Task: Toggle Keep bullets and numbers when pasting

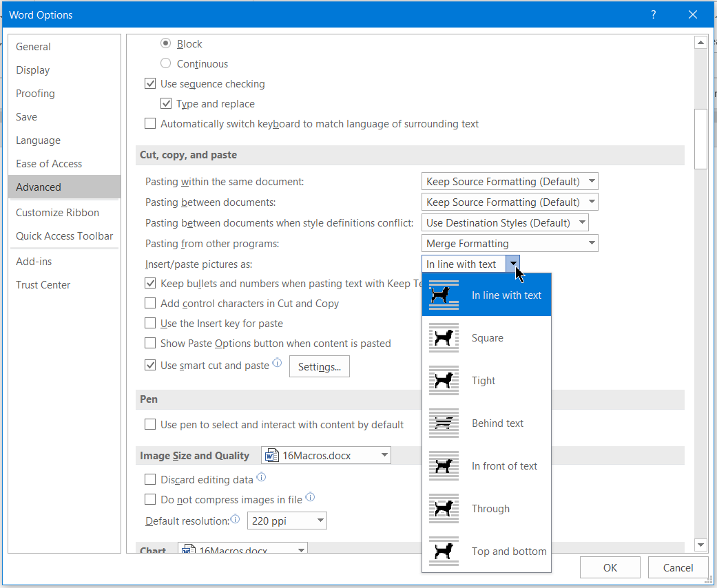Action: coord(150,283)
